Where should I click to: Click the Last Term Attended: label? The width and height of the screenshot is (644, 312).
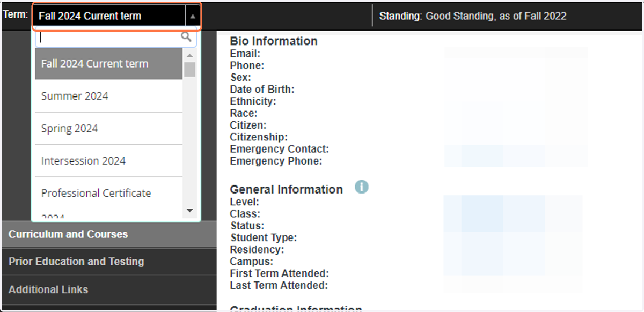click(x=279, y=286)
